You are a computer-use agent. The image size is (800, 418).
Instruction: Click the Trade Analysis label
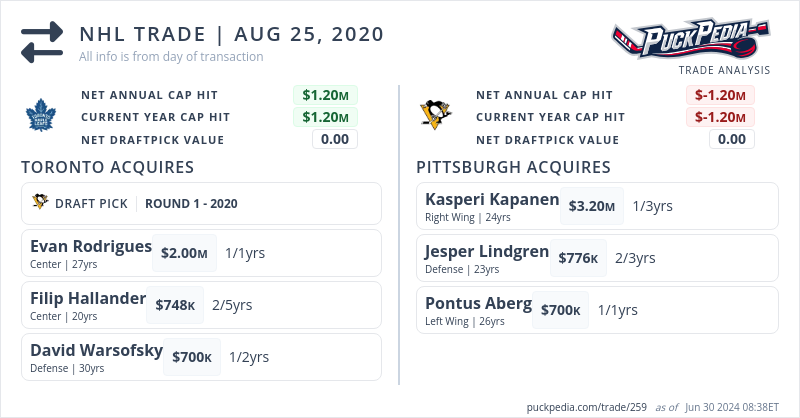(724, 70)
